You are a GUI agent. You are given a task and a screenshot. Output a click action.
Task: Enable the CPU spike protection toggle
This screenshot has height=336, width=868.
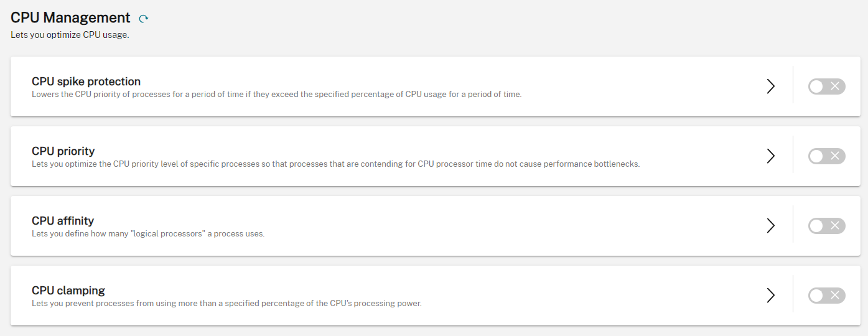click(826, 86)
